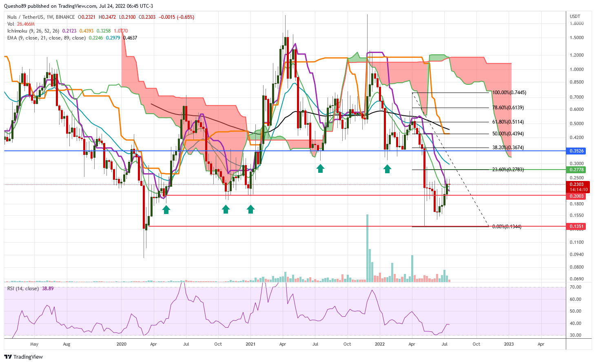
Task: Click 0.5000 on the price axis
Action: pyautogui.click(x=577, y=124)
